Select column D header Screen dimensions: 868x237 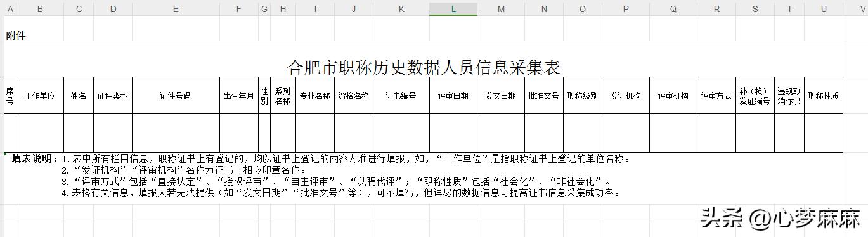coord(113,8)
